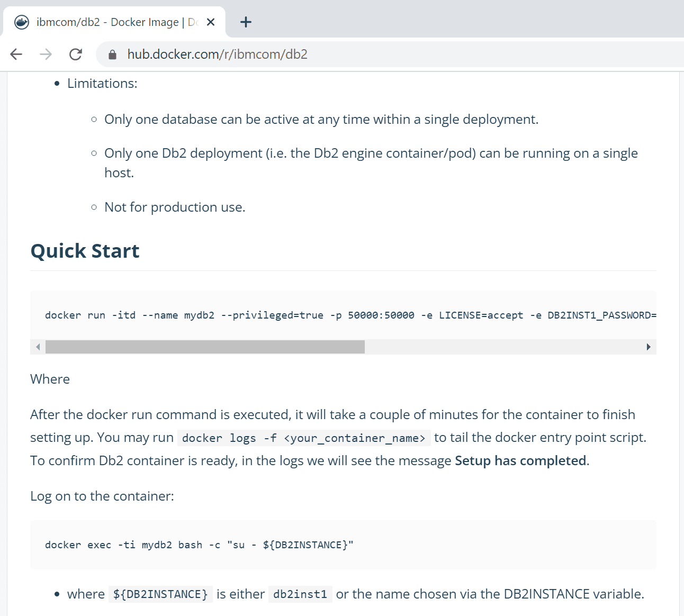Select the ibmcom/db2 Docker Image tab
684x616 pixels.
(x=114, y=22)
